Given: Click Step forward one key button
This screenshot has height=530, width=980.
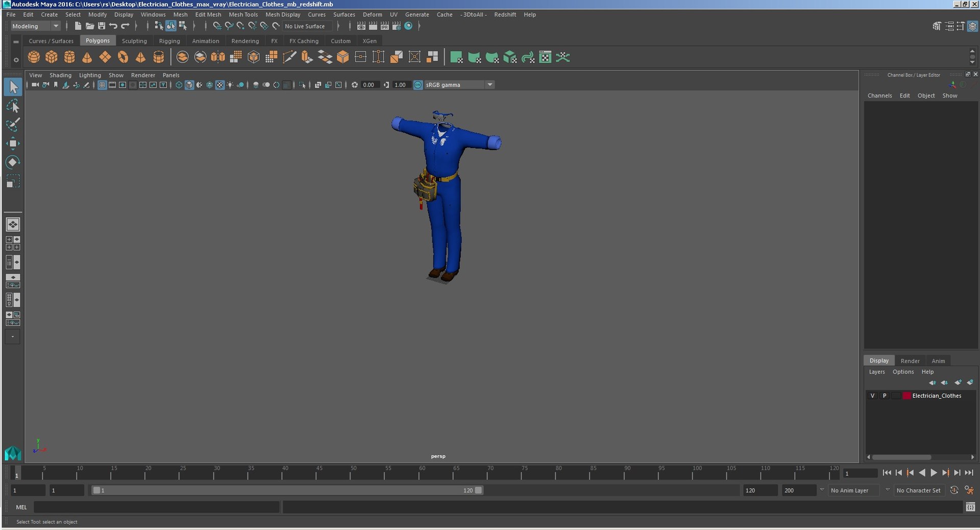Looking at the screenshot, I should point(945,473).
